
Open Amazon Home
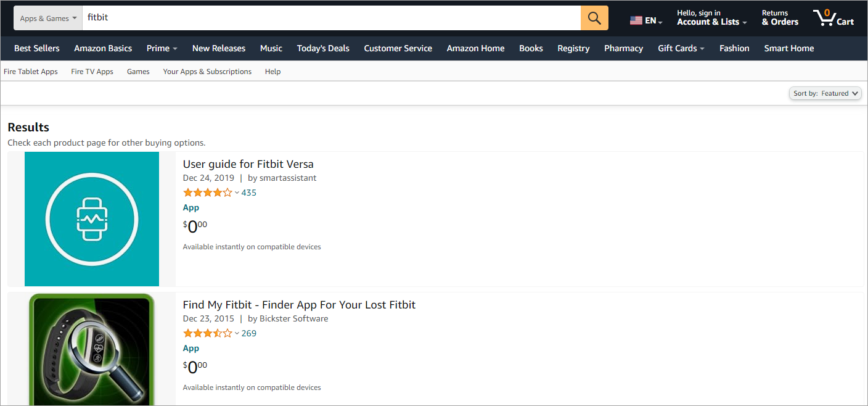(476, 48)
